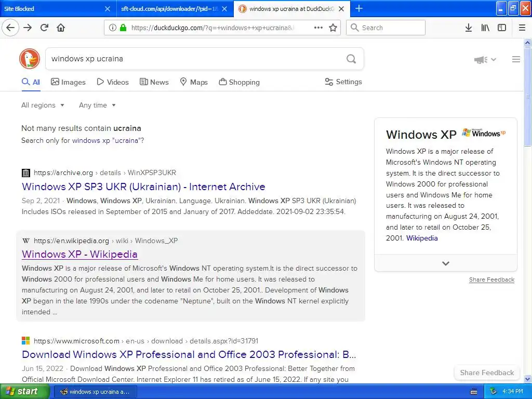Image resolution: width=532 pixels, height=399 pixels.
Task: Click the browser address bar URL
Action: coord(212,28)
